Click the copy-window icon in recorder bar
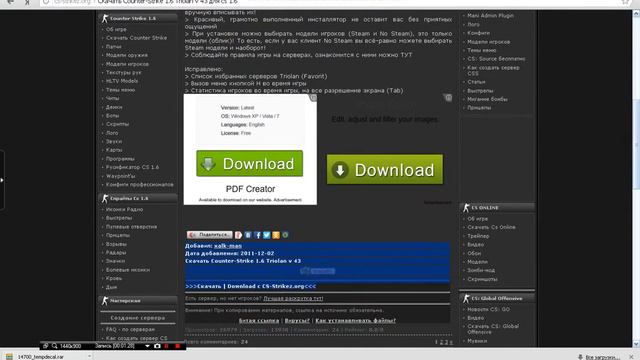The width and height of the screenshot is (640, 360). point(45,346)
